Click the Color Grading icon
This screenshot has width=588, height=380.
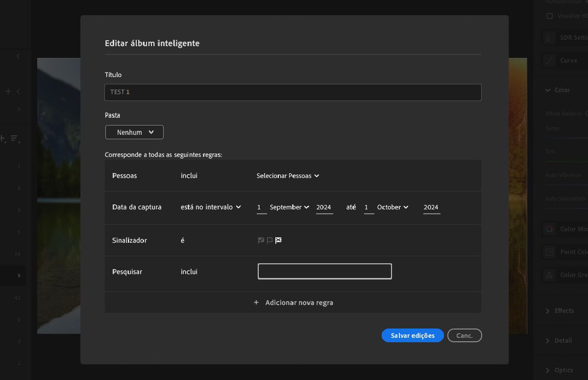pos(550,275)
